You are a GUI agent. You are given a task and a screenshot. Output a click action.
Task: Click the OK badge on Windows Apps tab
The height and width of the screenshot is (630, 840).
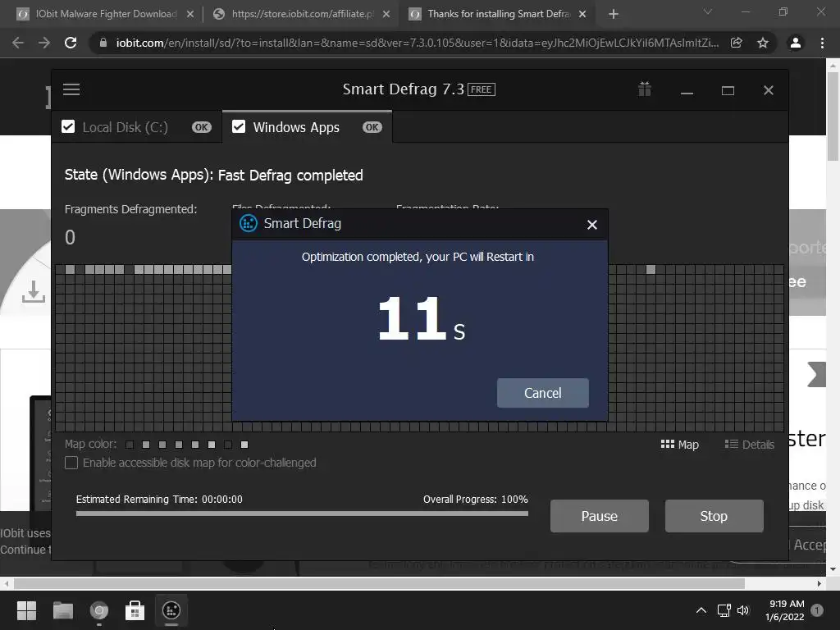click(372, 127)
